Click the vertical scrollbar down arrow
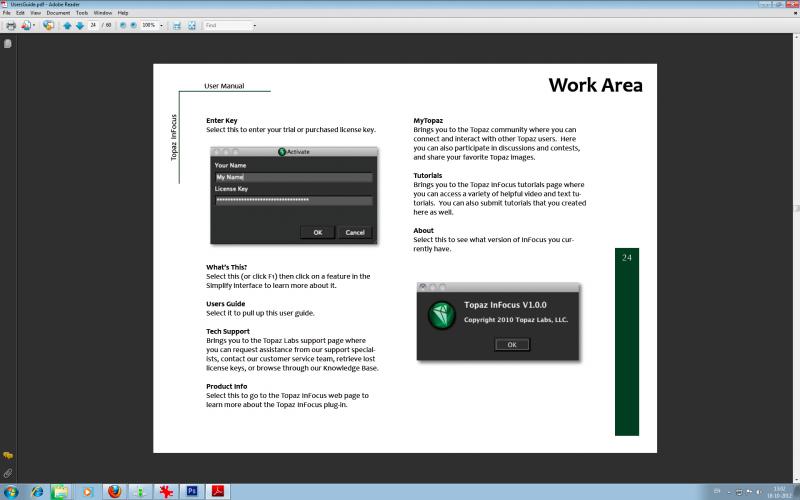The height and width of the screenshot is (500, 800). 796,480
